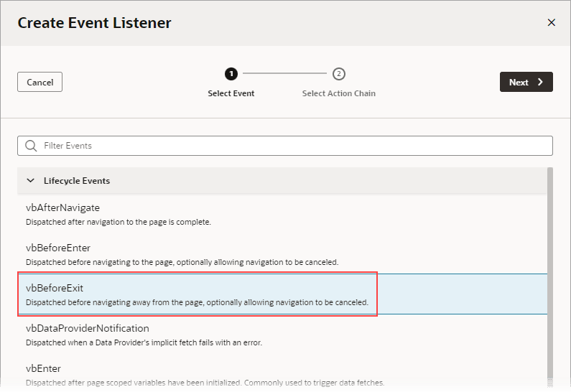Focus the Filter Events input field
Viewport: 571px width, 392px height.
click(x=285, y=146)
